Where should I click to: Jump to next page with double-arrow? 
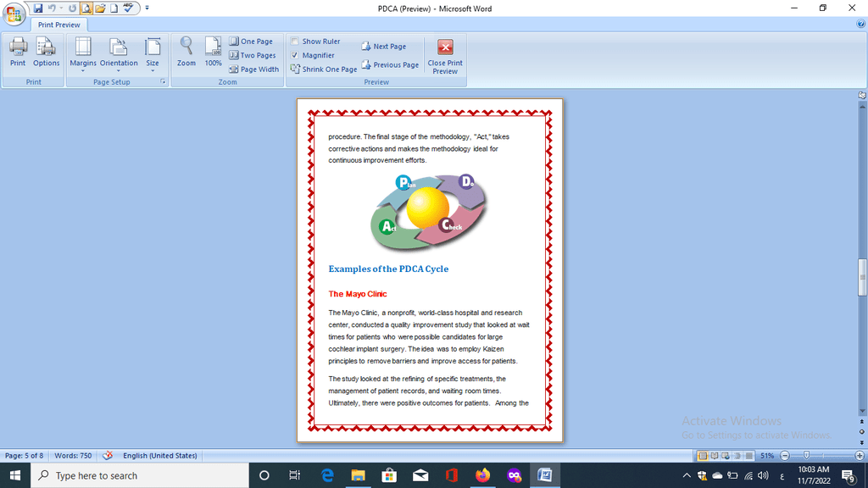pyautogui.click(x=862, y=442)
